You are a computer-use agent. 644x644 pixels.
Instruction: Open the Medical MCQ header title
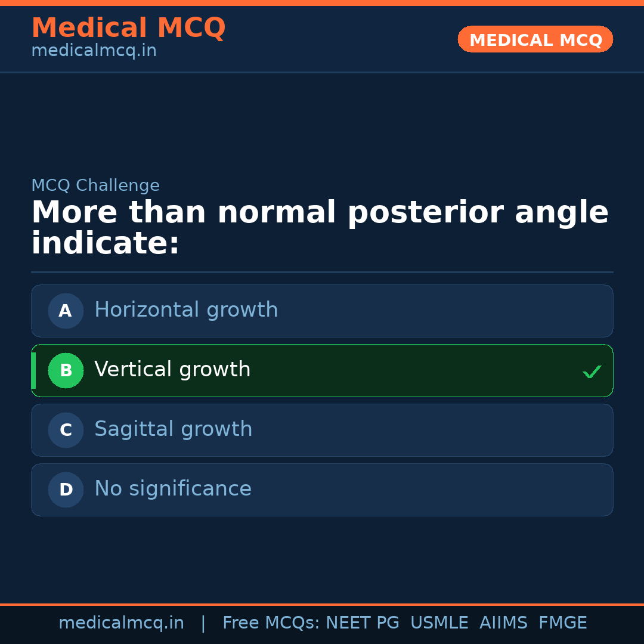click(x=128, y=28)
